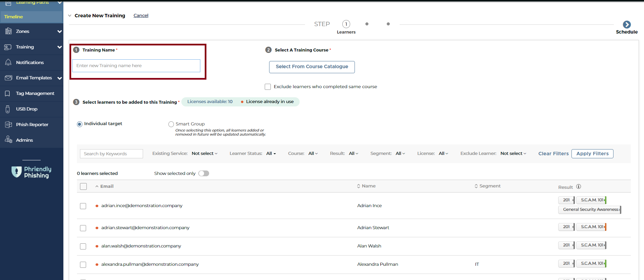This screenshot has width=644, height=280.
Task: Click the Schedule step label
Action: coord(627,32)
